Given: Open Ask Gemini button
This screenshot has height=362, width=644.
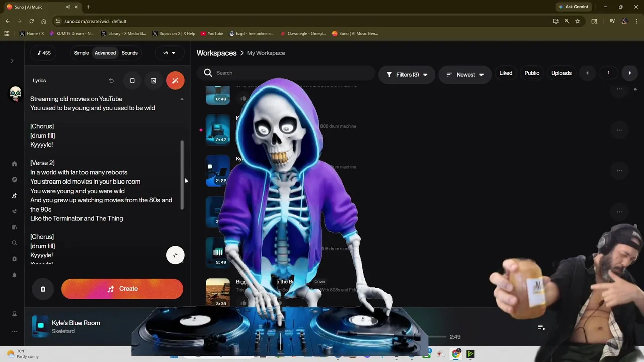Looking at the screenshot, I should tap(573, 7).
